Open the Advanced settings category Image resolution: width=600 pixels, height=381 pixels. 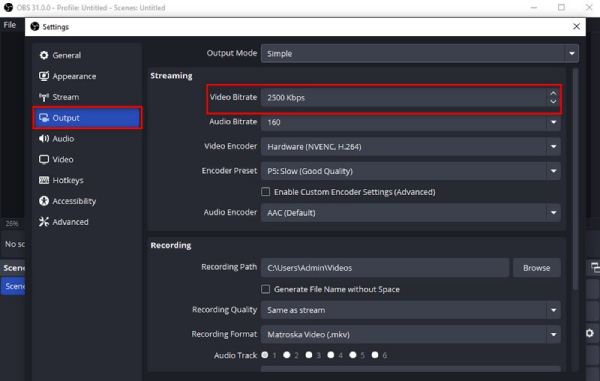(x=87, y=222)
